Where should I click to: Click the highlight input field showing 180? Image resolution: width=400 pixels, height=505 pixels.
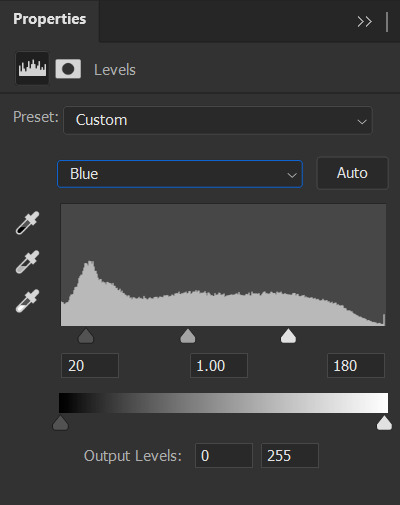click(356, 366)
